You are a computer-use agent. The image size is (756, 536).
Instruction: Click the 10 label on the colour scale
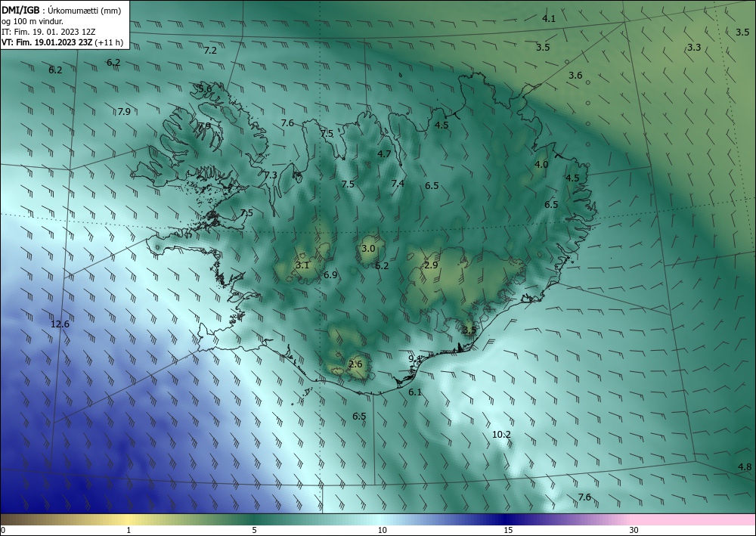point(382,530)
